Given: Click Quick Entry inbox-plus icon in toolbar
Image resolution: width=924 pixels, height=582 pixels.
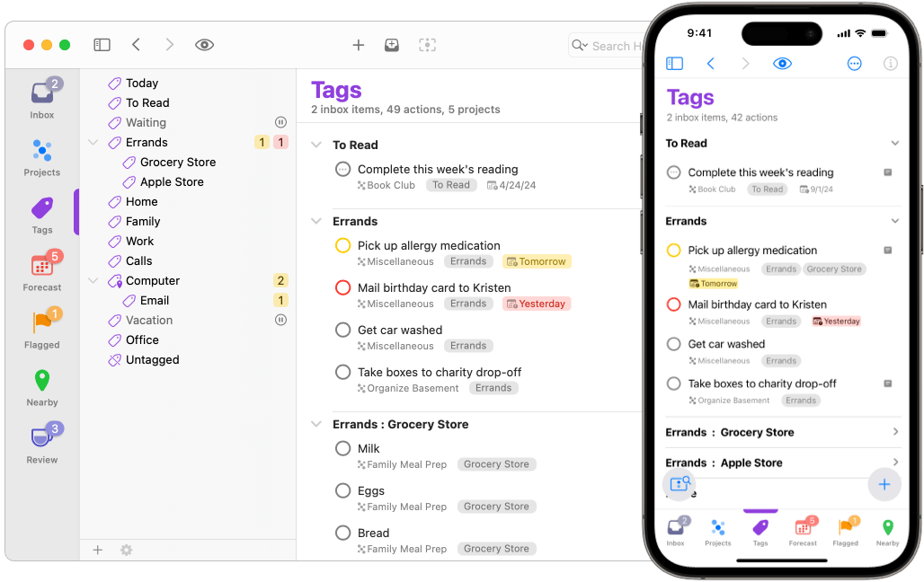Looking at the screenshot, I should pyautogui.click(x=392, y=45).
